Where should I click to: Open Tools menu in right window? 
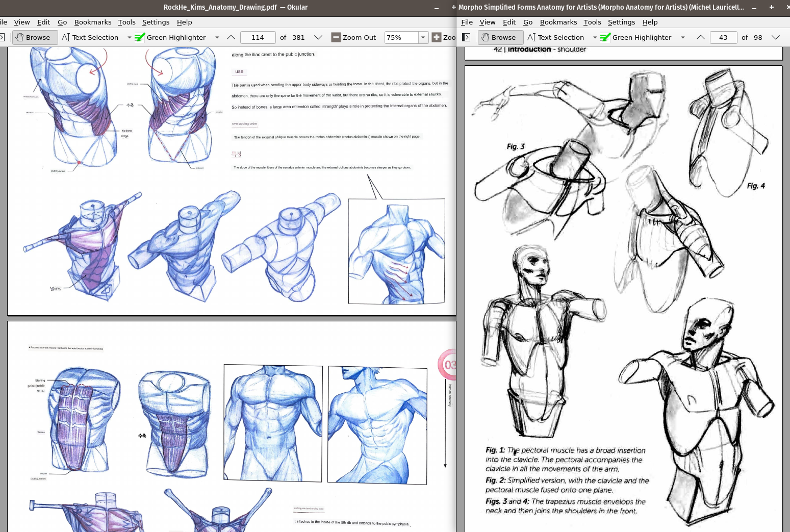point(592,22)
